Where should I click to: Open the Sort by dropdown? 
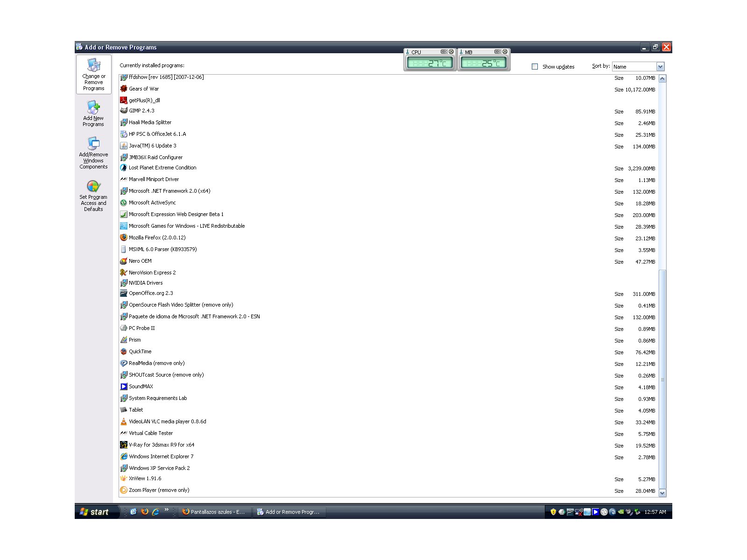660,67
